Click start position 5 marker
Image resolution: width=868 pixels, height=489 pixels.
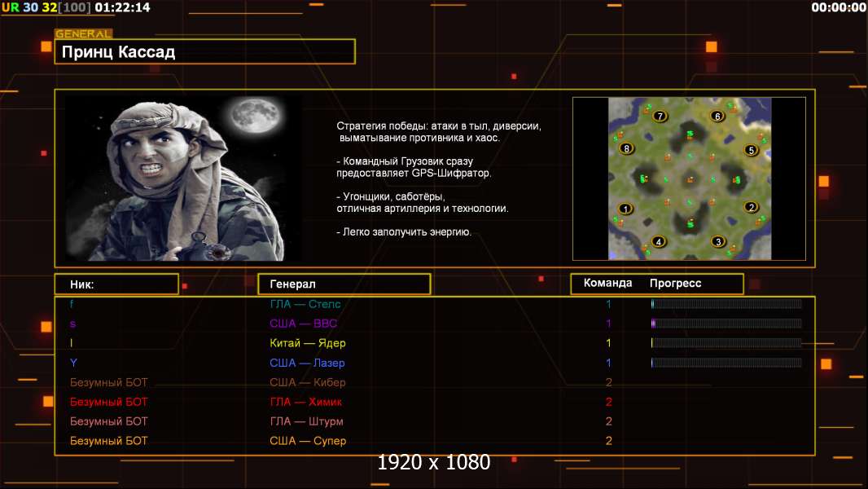pos(751,150)
